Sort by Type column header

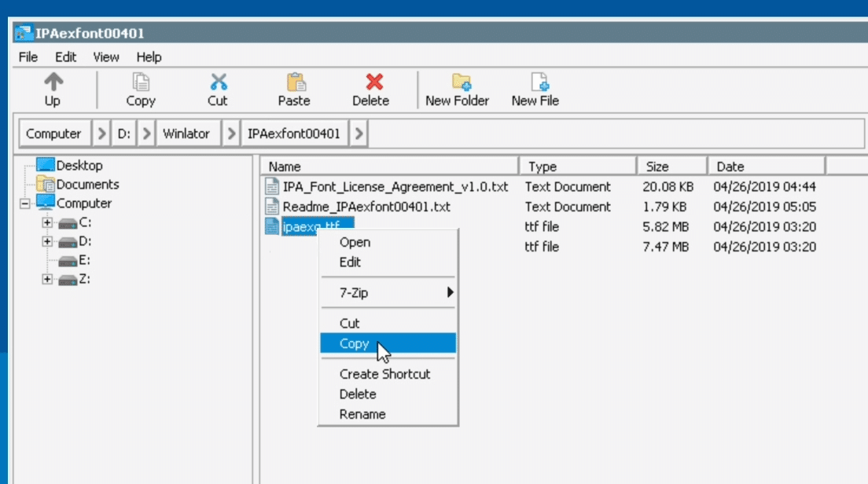click(578, 166)
